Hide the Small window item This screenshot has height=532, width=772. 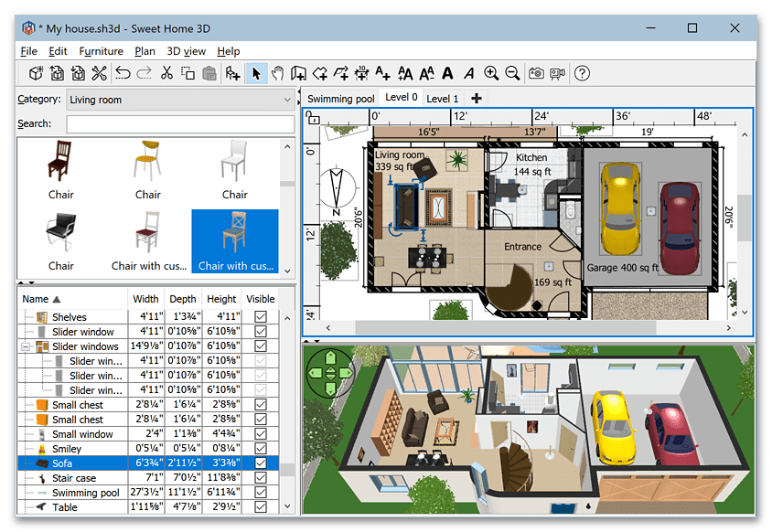tap(261, 434)
